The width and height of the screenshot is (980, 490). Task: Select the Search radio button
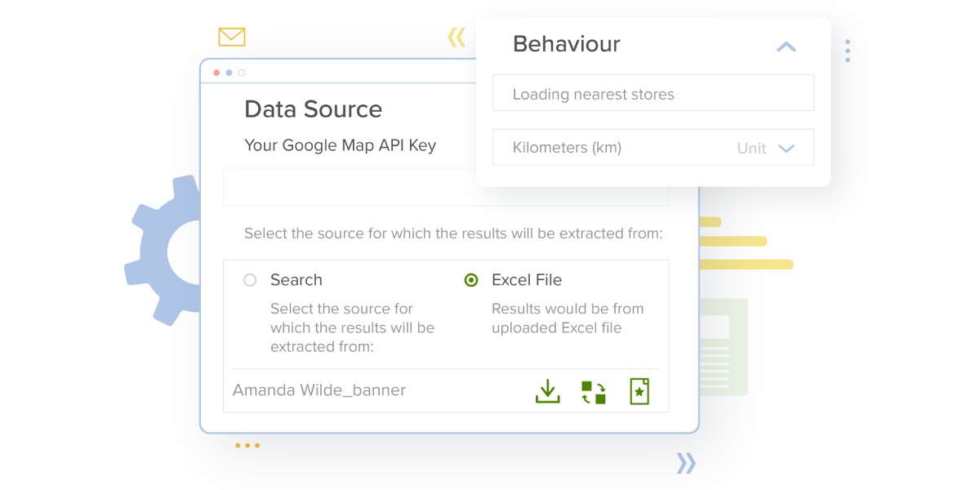[x=251, y=280]
